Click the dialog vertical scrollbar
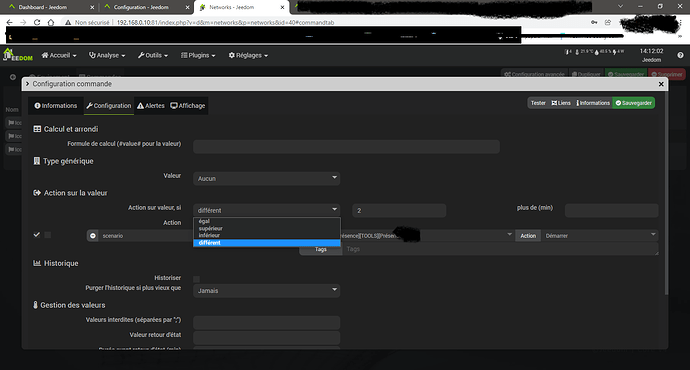690x370 pixels. tap(666, 194)
